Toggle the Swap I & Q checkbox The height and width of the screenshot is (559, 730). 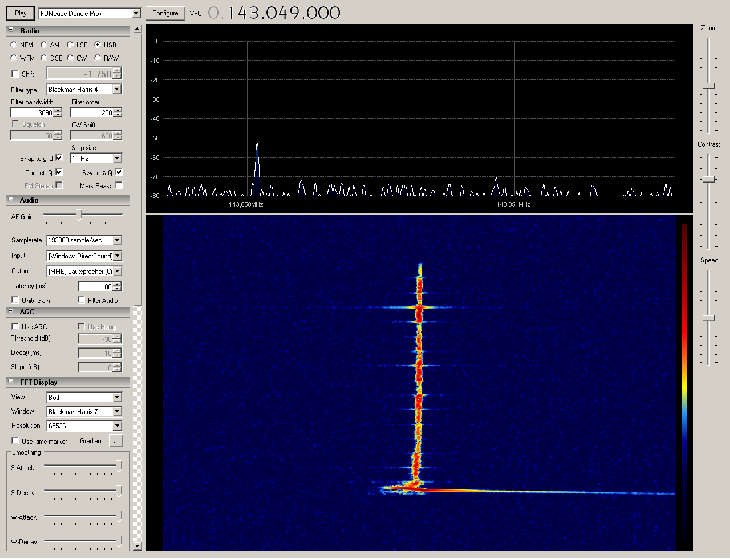[119, 172]
